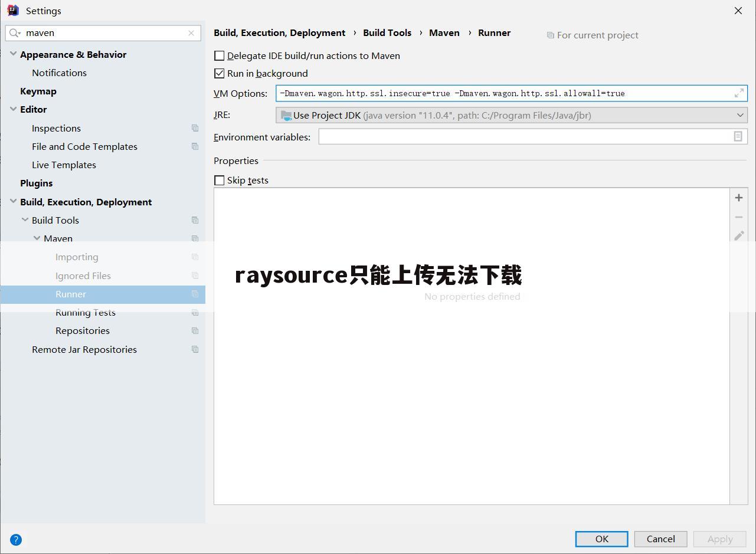
Task: Uncheck Run in background
Action: pos(220,73)
